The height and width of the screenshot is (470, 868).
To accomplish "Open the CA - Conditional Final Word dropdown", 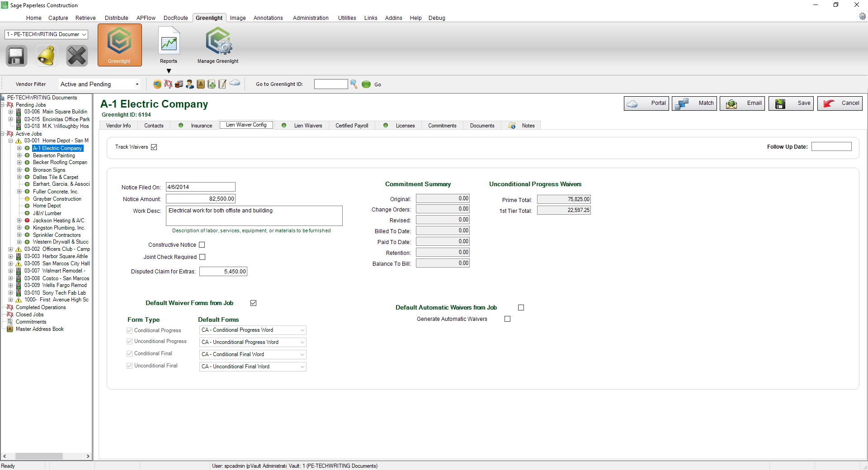I will 253,355.
